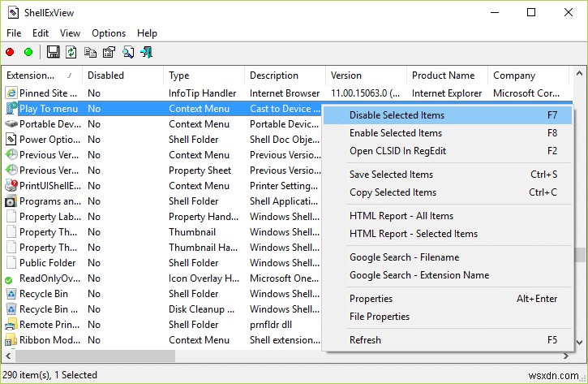Open the File menu

click(14, 33)
